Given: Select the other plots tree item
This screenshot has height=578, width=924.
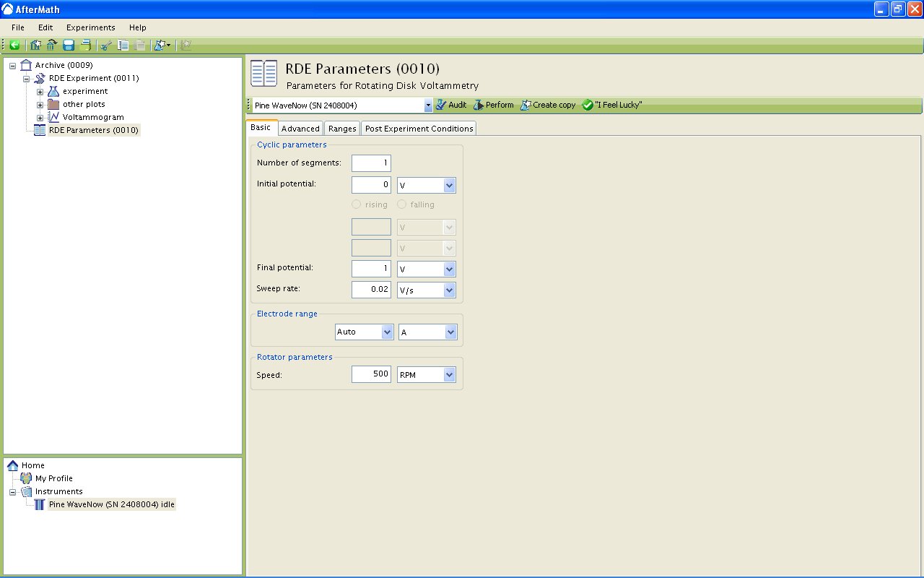Looking at the screenshot, I should click(x=84, y=104).
